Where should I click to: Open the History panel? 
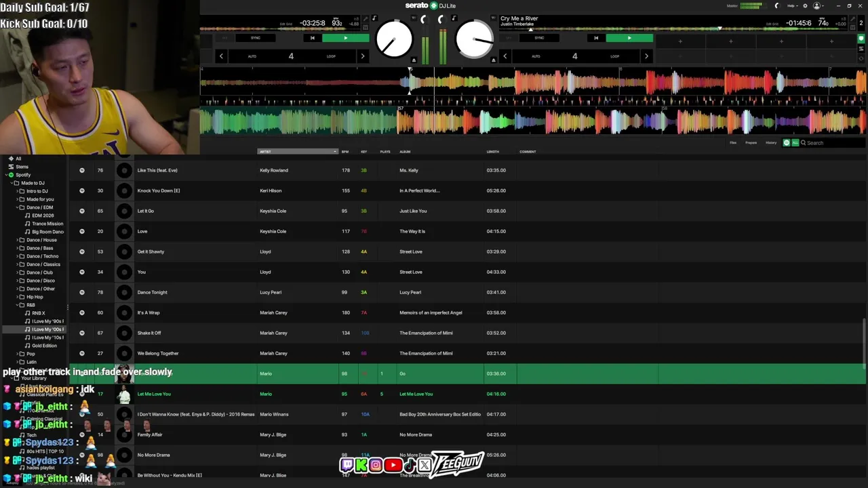point(771,143)
